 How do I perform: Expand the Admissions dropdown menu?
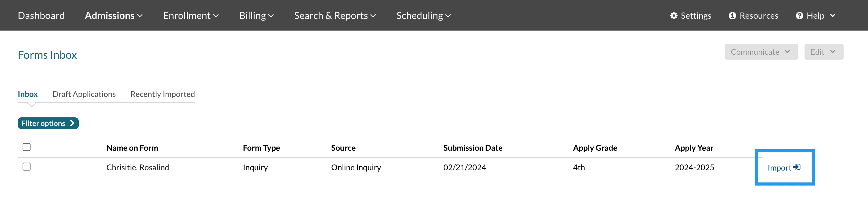114,16
